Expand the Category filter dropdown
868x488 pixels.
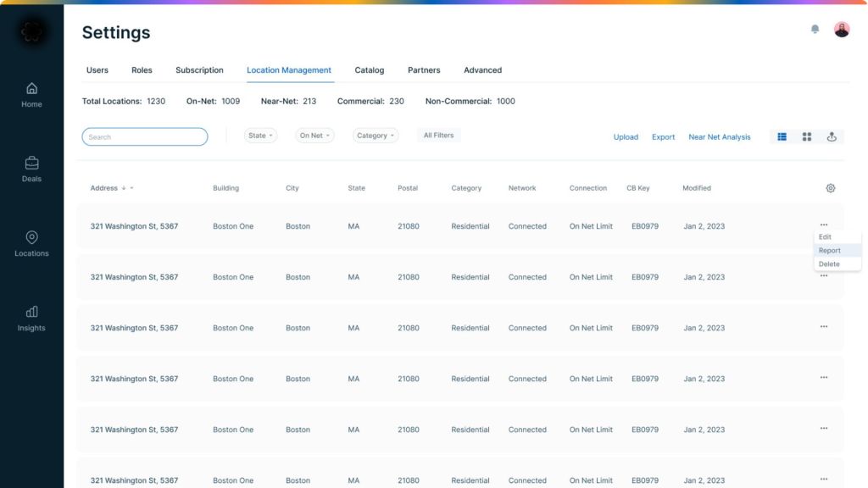[x=376, y=136]
